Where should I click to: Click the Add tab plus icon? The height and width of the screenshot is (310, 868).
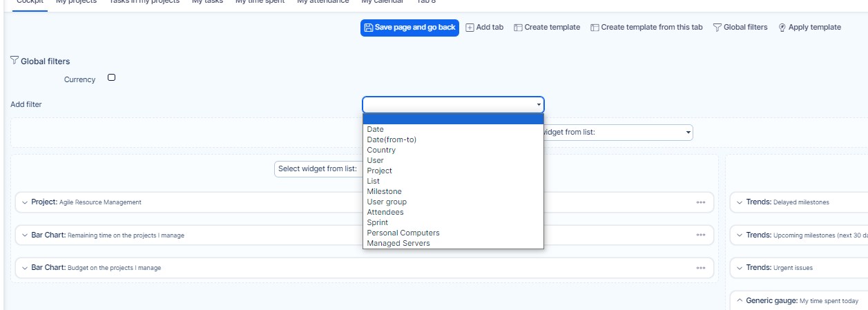470,28
